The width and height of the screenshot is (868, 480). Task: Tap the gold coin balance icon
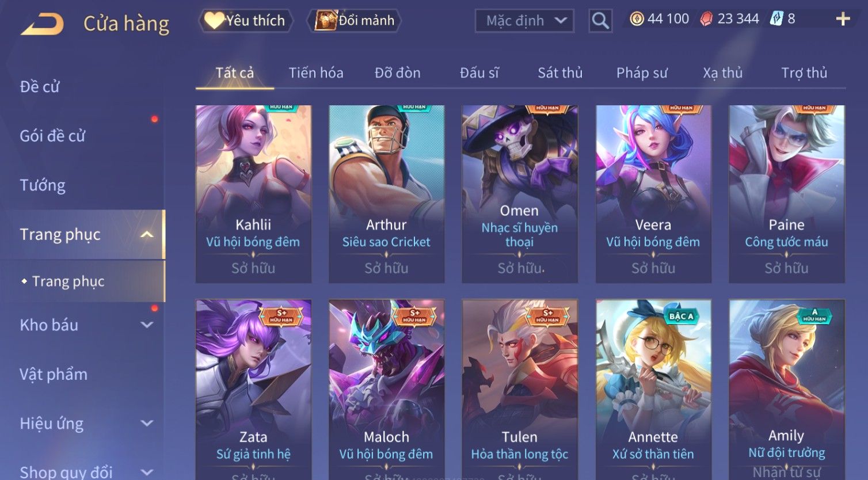pyautogui.click(x=636, y=19)
